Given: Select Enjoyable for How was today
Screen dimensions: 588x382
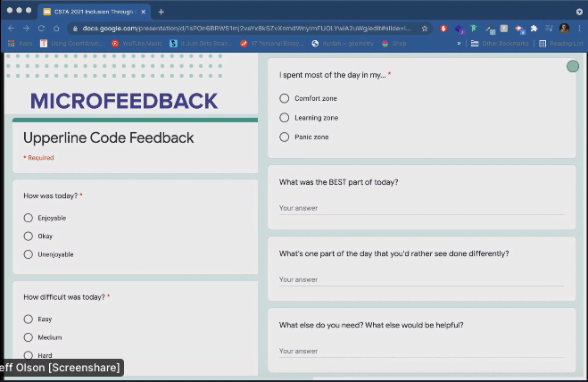Looking at the screenshot, I should click(29, 218).
